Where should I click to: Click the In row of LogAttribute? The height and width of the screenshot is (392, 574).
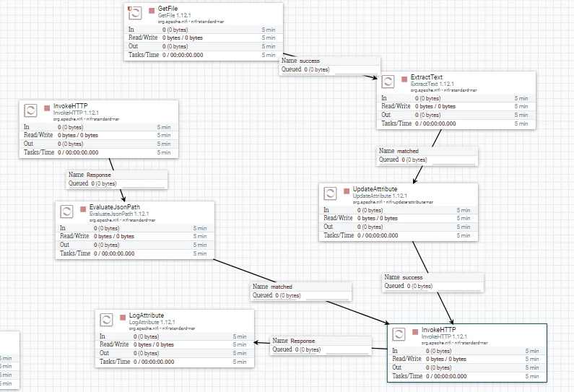(175, 336)
